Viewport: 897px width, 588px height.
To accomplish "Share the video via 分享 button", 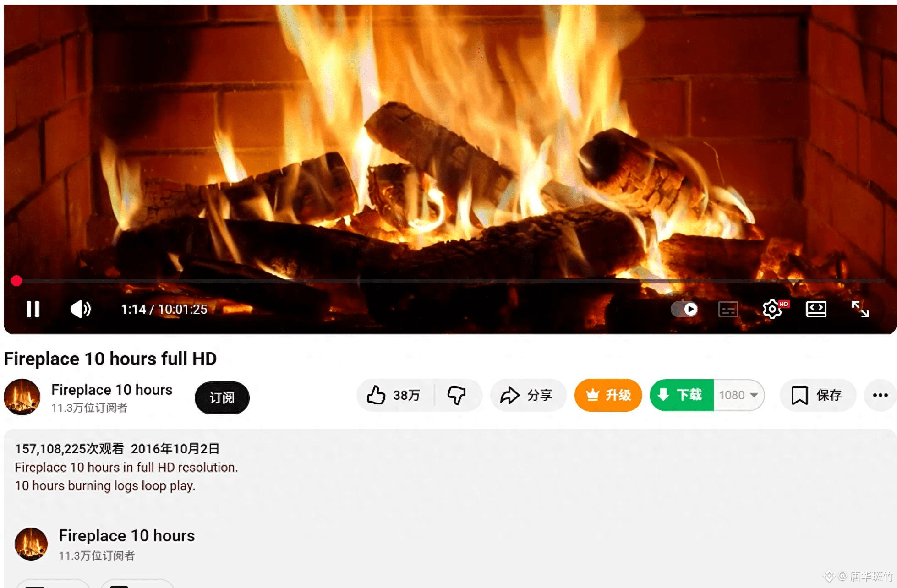I will [x=528, y=395].
